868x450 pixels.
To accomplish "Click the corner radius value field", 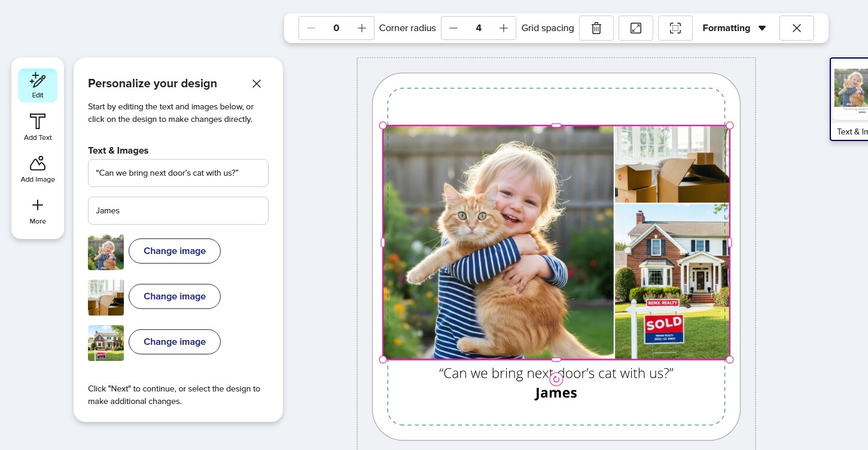I will (336, 28).
